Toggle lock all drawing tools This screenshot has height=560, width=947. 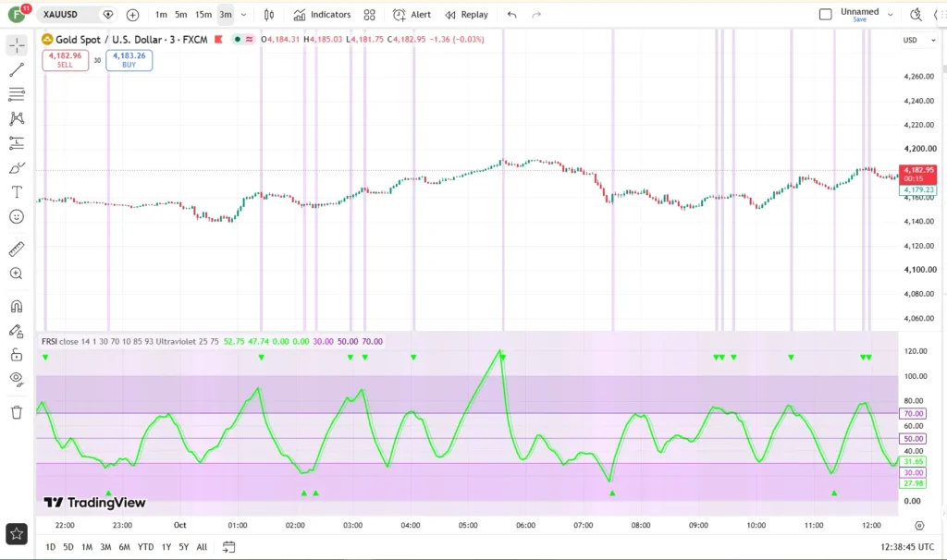point(17,355)
